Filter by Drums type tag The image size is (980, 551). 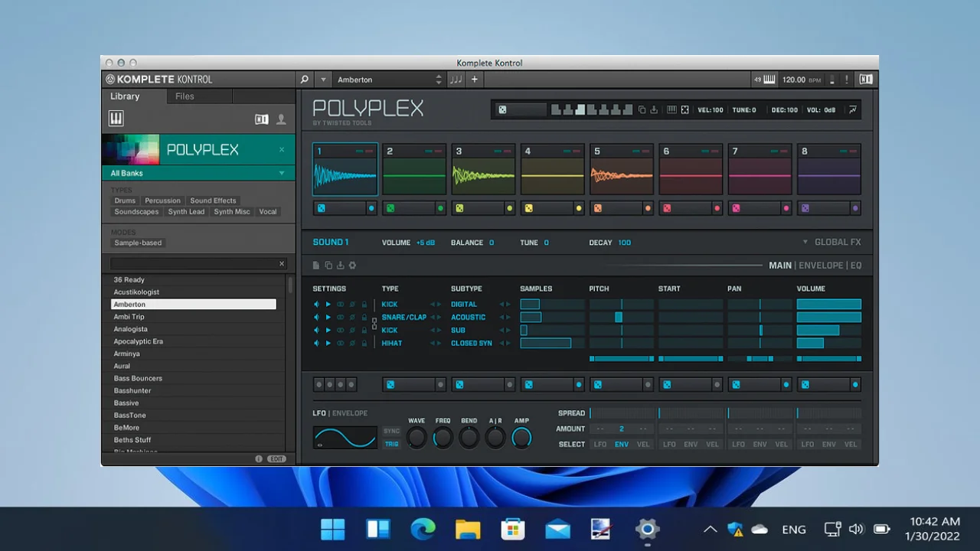click(125, 201)
